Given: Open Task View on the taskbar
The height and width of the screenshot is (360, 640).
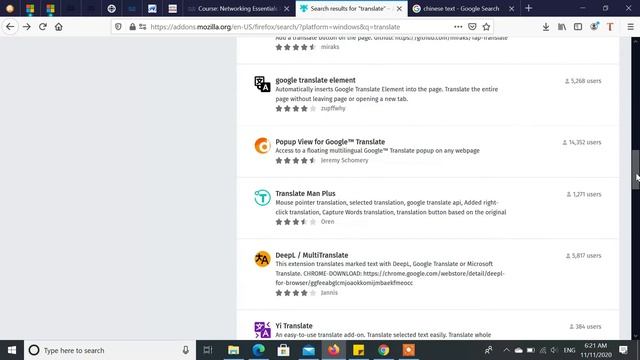Looking at the screenshot, I should (208, 350).
